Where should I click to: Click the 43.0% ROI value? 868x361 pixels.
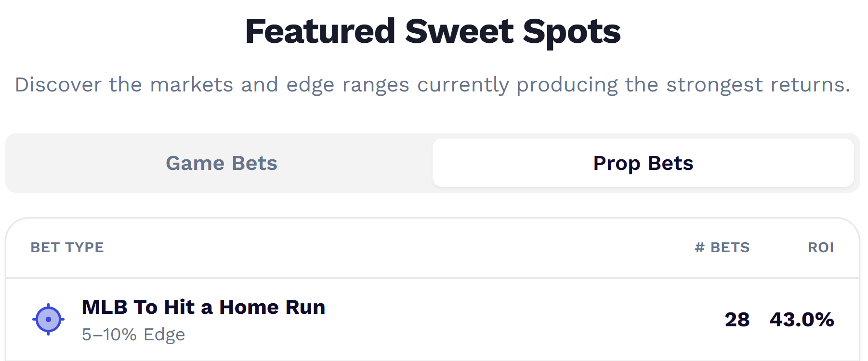(x=802, y=320)
